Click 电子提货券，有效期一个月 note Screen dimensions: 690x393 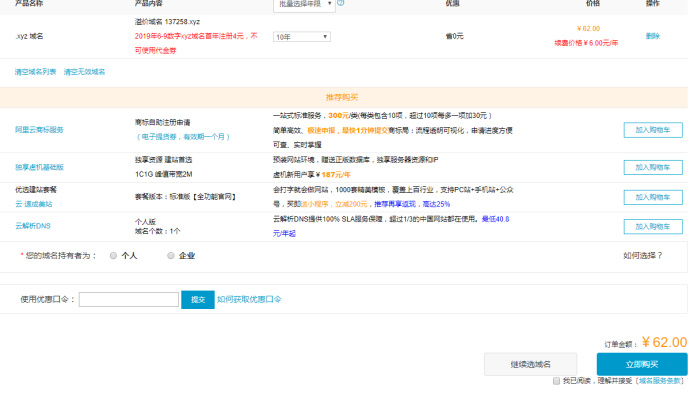183,137
